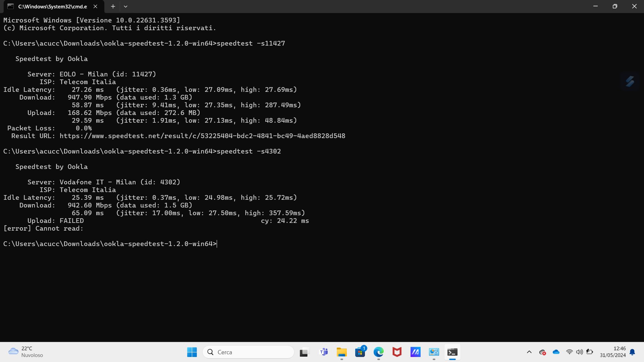Viewport: 644px width, 362px height.
Task: Switch to Terminal taskbar icon
Action: click(452, 352)
